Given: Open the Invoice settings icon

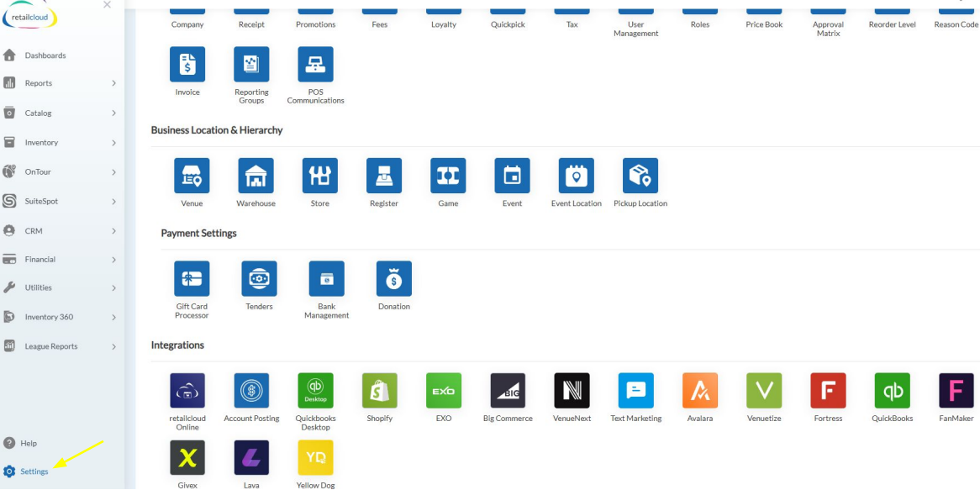Looking at the screenshot, I should [x=187, y=65].
